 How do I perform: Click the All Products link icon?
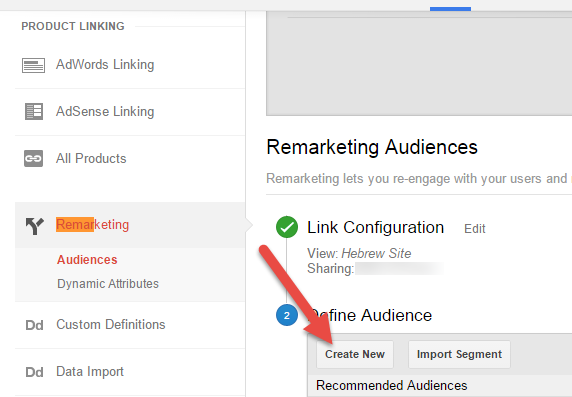33,158
